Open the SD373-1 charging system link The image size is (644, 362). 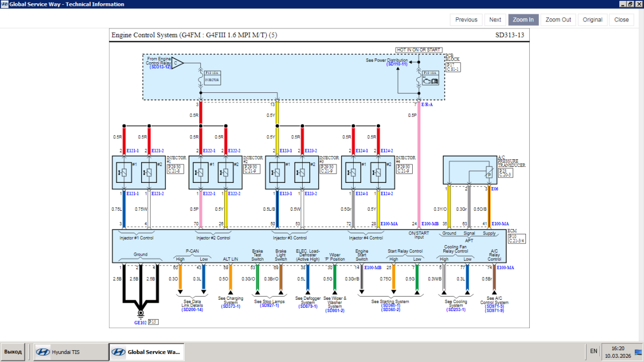tap(230, 306)
